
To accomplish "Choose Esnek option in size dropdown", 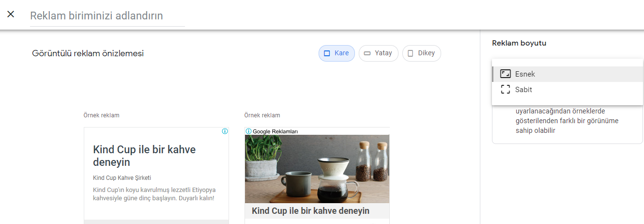I will [x=567, y=74].
